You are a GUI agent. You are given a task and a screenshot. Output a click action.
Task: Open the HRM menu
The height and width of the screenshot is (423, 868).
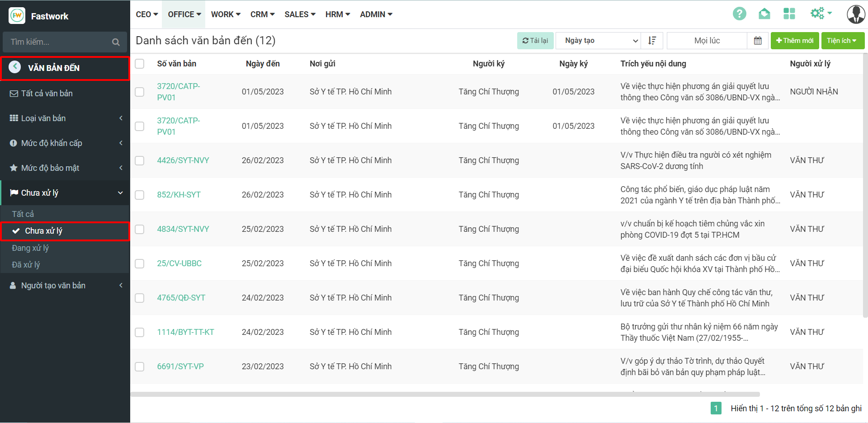pyautogui.click(x=337, y=14)
